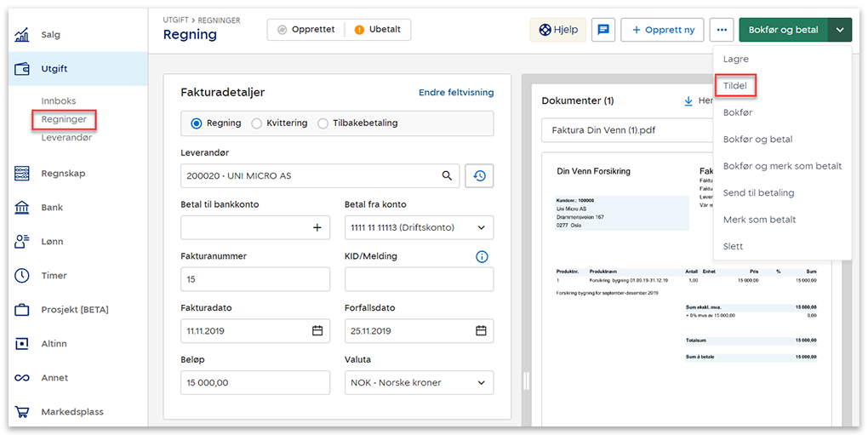Screen dimensions: 868x435
Task: Click the Endre feltvisning link
Action: (455, 93)
